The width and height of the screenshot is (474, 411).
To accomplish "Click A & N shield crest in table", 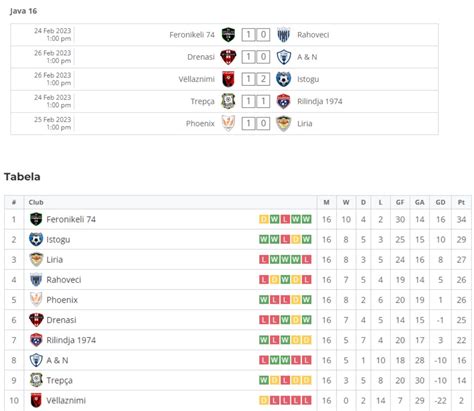I will [36, 360].
